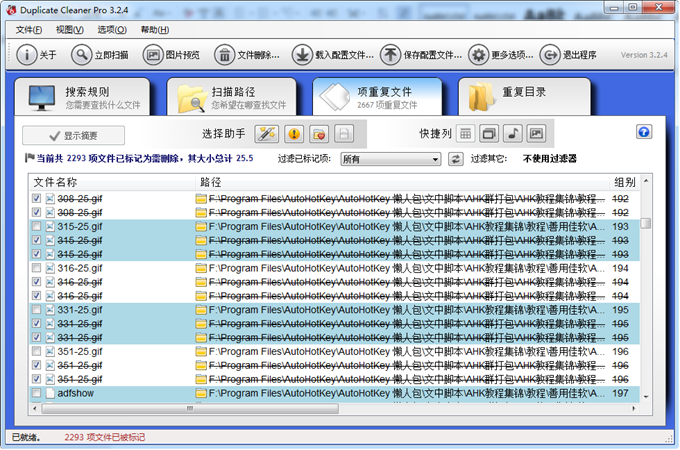Open the 关于 about toolbar icon
Viewport: 680px width, 450px height.
[26, 55]
